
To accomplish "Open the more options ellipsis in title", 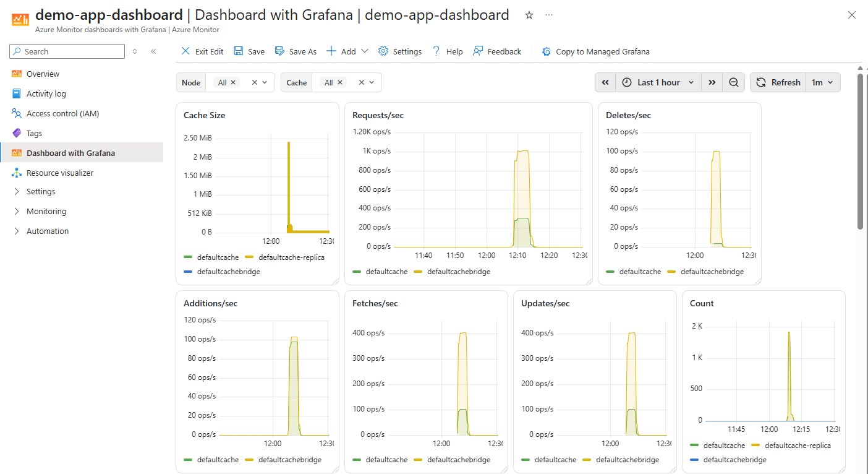I will tap(549, 15).
